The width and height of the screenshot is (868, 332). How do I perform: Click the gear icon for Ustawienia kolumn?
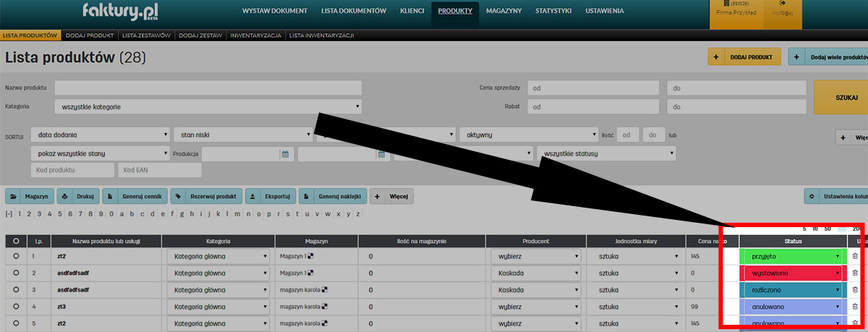(814, 196)
